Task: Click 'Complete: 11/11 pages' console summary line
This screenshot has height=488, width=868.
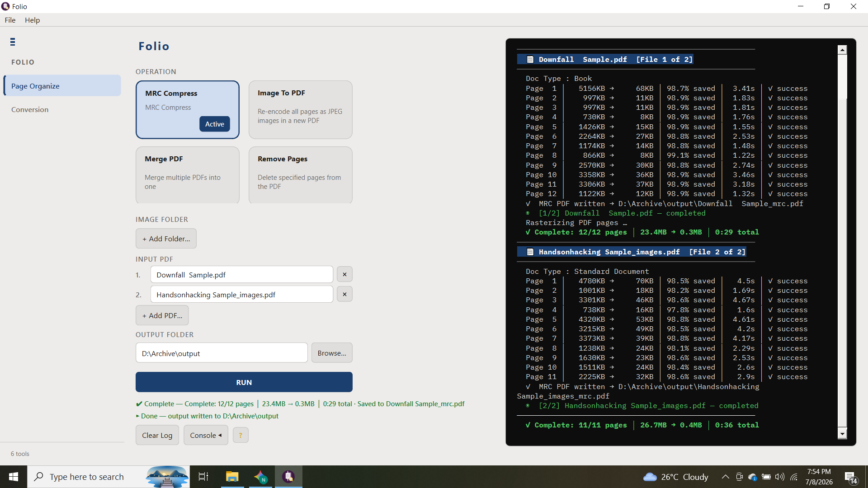Action: coord(642,425)
